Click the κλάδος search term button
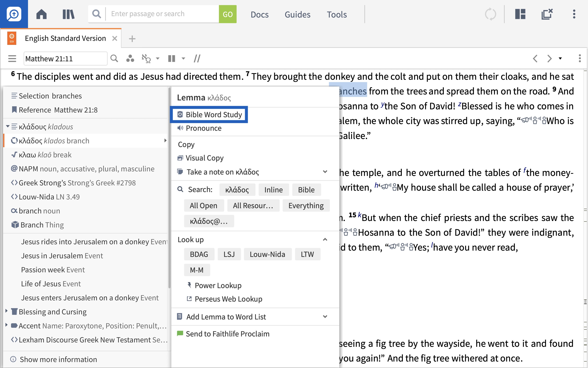Screen dimensions: 588x368 [237, 190]
